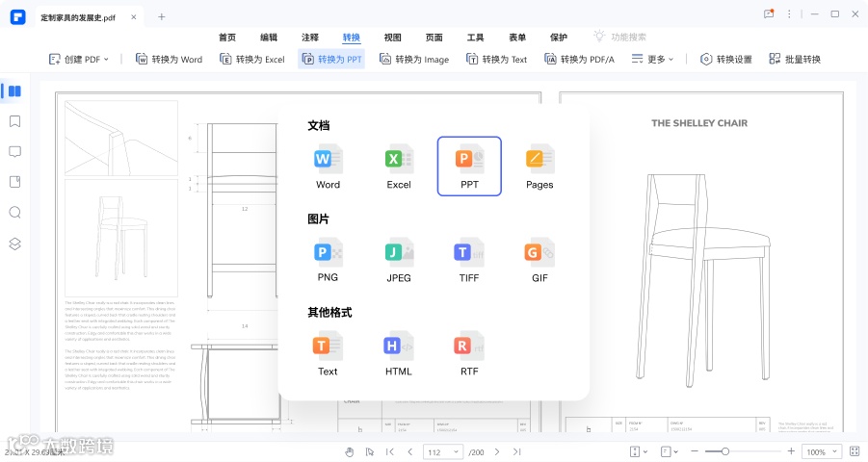Activate the select cursor tool
This screenshot has width=868, height=462.
click(369, 452)
